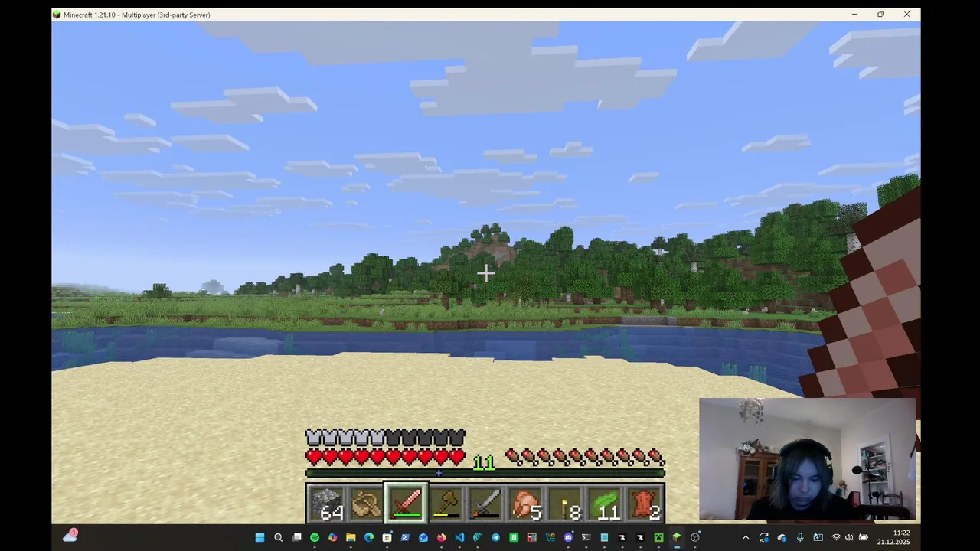Screen dimensions: 980x551
Task: Select the cobblestone stack of 64 in hotbar
Action: pos(326,504)
